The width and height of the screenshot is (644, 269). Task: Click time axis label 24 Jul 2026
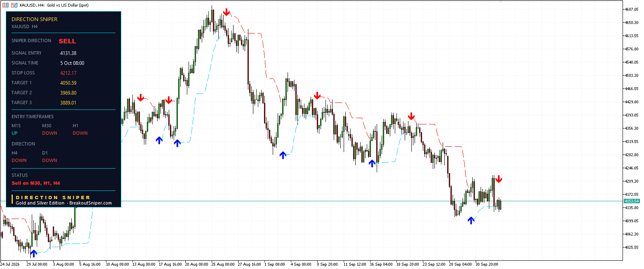click(x=11, y=264)
